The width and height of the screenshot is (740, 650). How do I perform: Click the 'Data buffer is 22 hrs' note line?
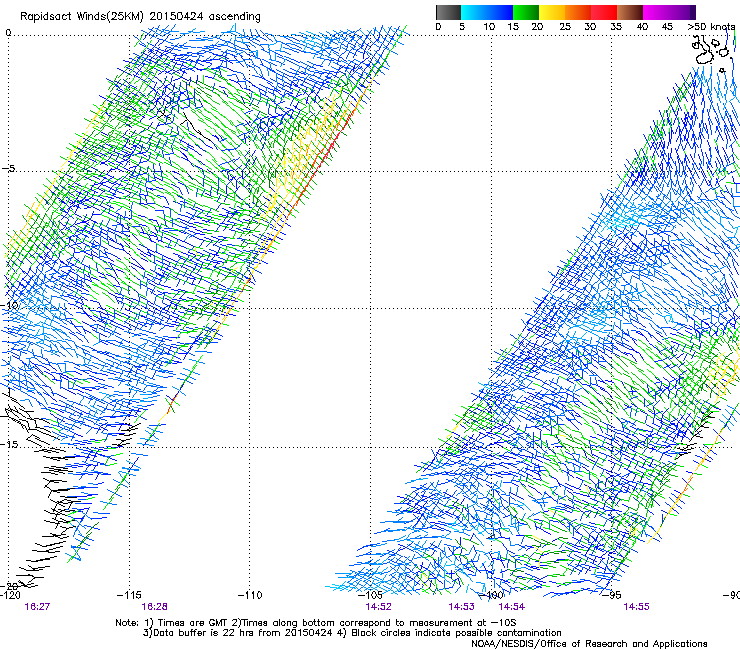[x=352, y=633]
